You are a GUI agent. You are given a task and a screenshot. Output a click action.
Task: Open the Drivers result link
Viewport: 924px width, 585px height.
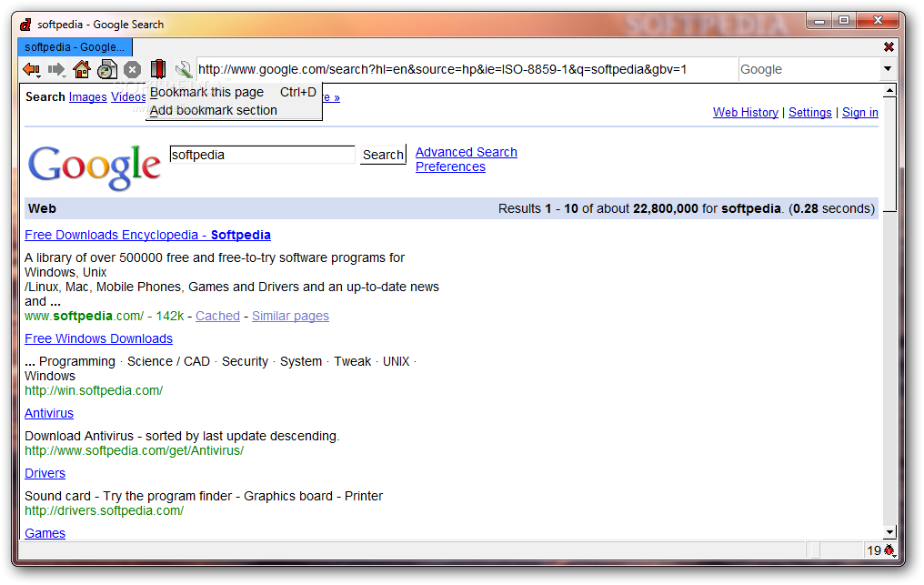(45, 473)
